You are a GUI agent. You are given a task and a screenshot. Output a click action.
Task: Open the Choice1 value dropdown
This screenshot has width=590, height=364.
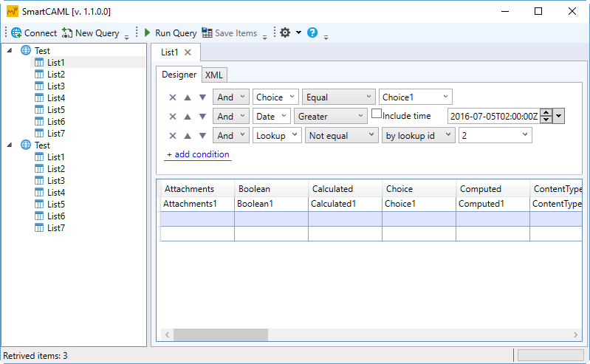tap(416, 97)
